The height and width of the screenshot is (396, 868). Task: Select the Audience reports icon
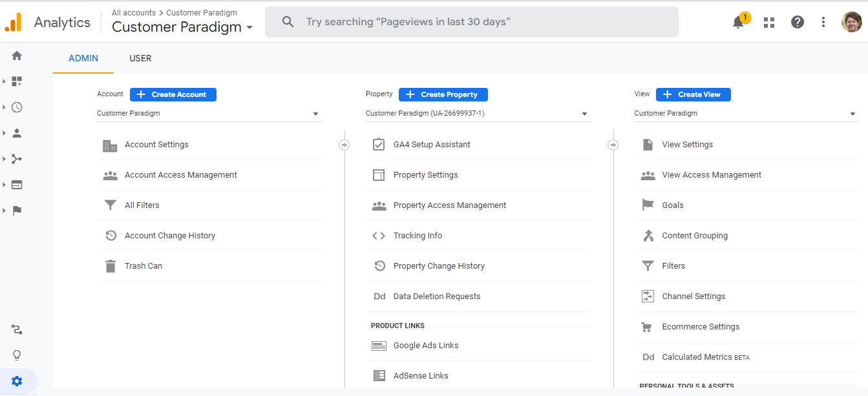(x=16, y=132)
